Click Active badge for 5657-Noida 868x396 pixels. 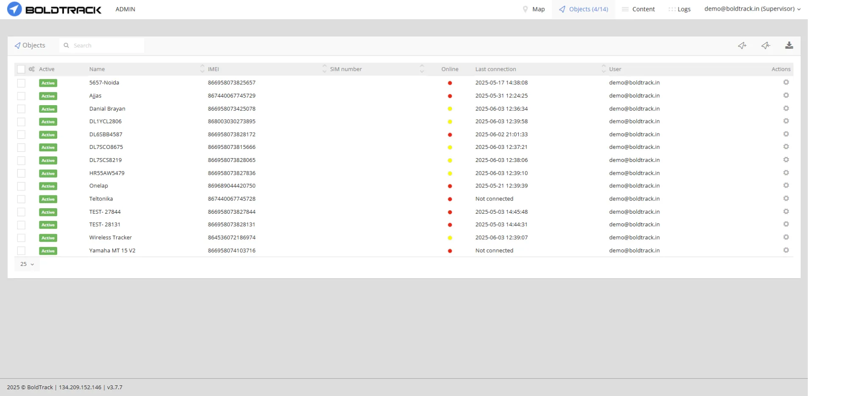tap(48, 83)
